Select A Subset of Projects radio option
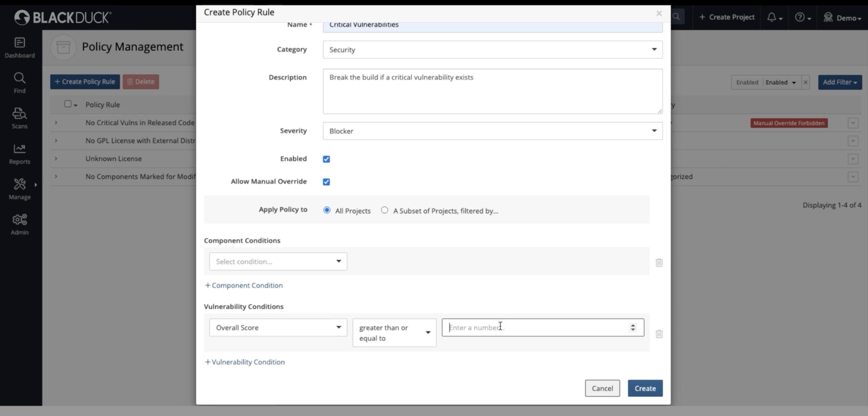868x416 pixels. pyautogui.click(x=384, y=210)
